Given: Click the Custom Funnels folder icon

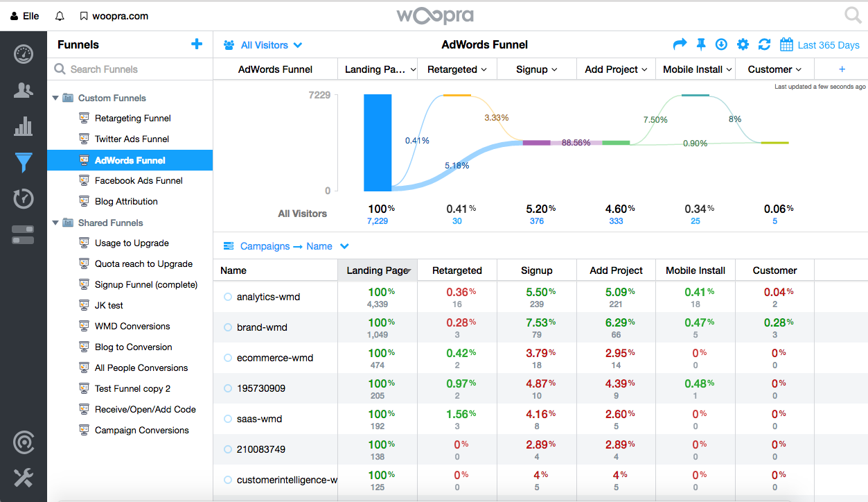Looking at the screenshot, I should tap(68, 98).
